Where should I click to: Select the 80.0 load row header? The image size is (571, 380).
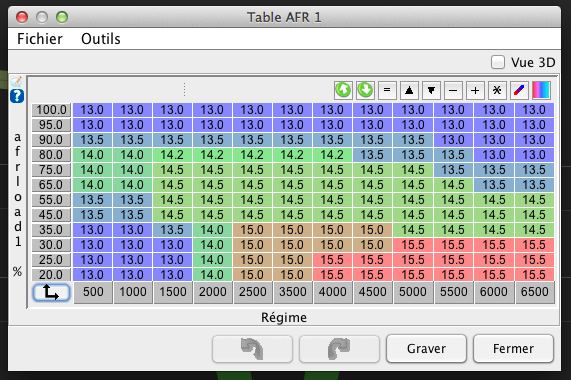[x=51, y=155]
